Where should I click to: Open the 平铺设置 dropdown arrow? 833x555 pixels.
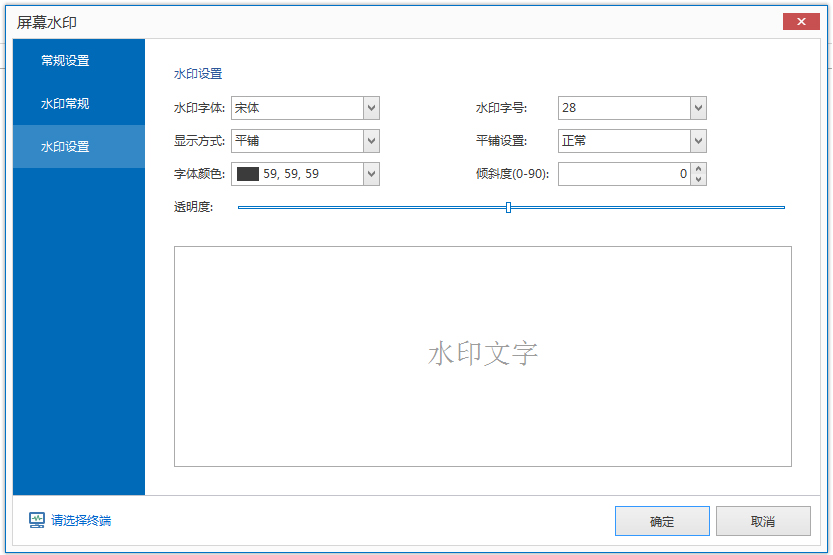click(698, 141)
